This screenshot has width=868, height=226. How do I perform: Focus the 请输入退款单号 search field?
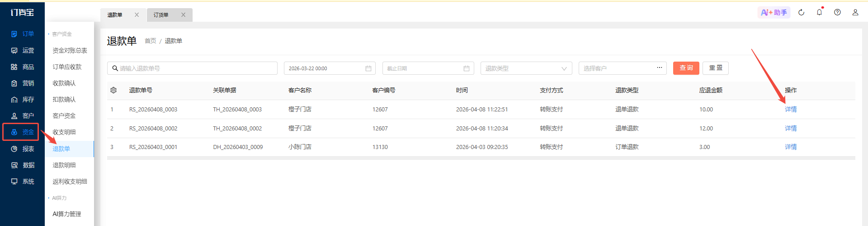pyautogui.click(x=192, y=68)
